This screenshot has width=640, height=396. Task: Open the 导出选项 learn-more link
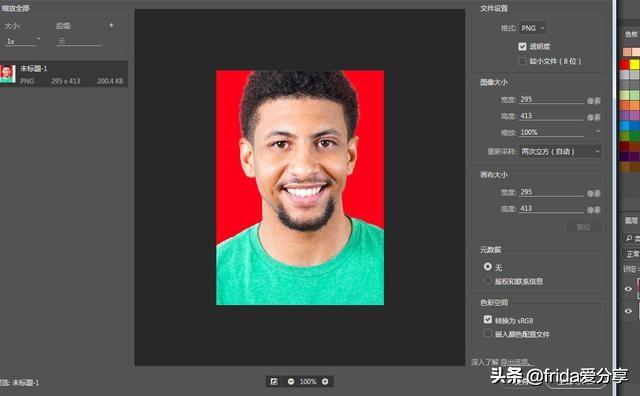pyautogui.click(x=516, y=362)
